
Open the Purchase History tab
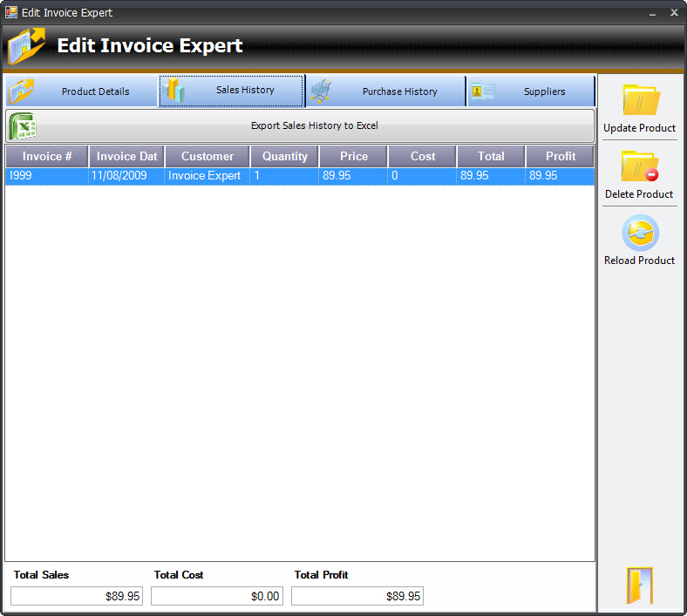[385, 91]
